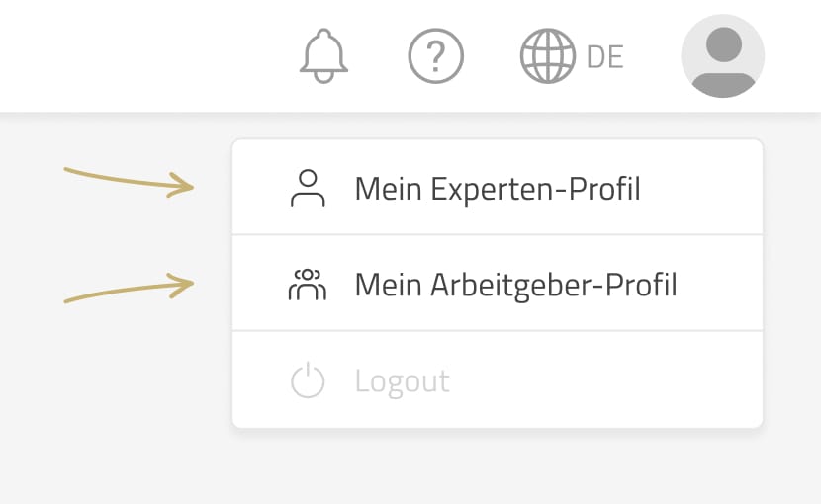This screenshot has height=504, width=821.
Task: Click blank white header left of bell
Action: tap(148, 56)
